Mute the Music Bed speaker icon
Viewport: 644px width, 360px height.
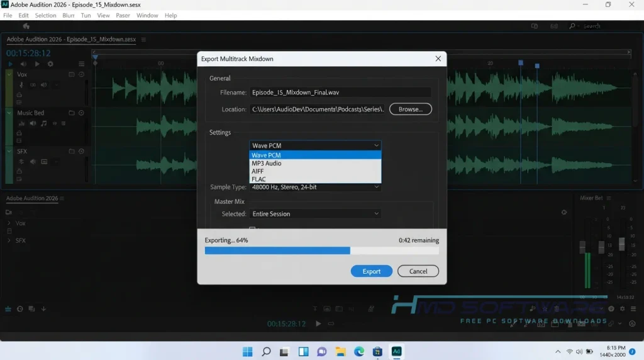click(x=33, y=123)
